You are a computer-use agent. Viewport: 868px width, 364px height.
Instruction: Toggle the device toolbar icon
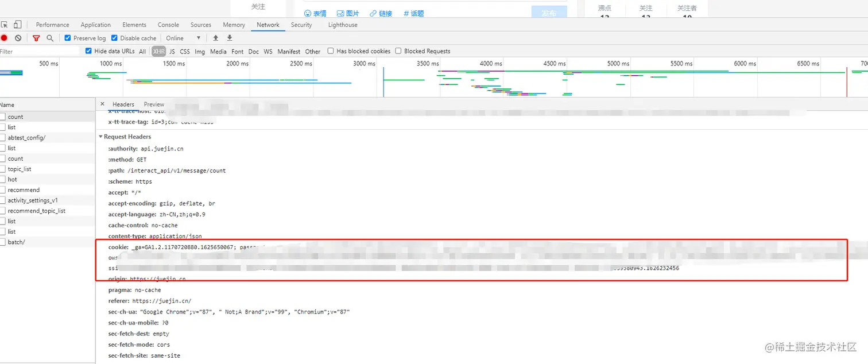point(18,25)
